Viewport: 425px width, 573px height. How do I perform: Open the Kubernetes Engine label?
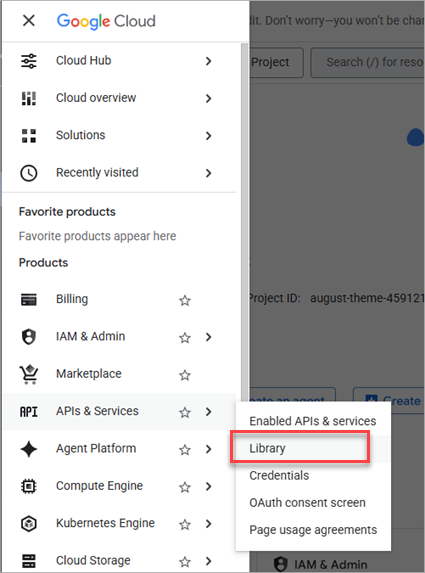tap(105, 523)
